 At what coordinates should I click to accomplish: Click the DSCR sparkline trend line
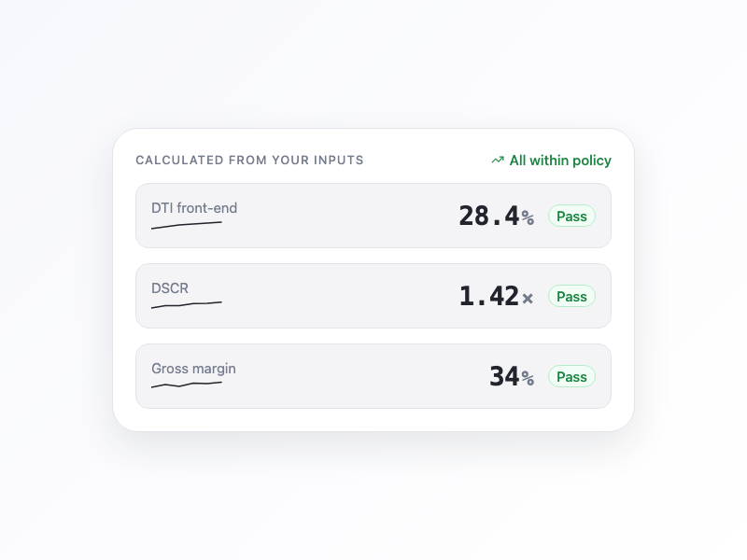pyautogui.click(x=187, y=304)
